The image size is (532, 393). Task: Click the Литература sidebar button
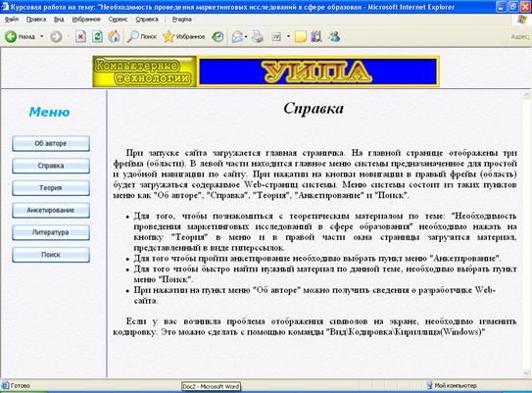coord(51,232)
